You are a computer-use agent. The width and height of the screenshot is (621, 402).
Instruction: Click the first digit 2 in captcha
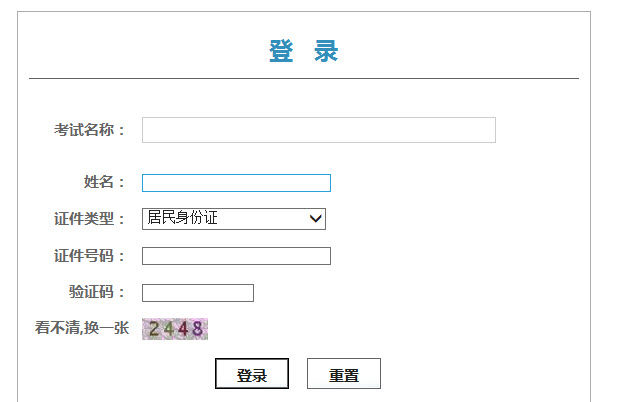tap(154, 328)
